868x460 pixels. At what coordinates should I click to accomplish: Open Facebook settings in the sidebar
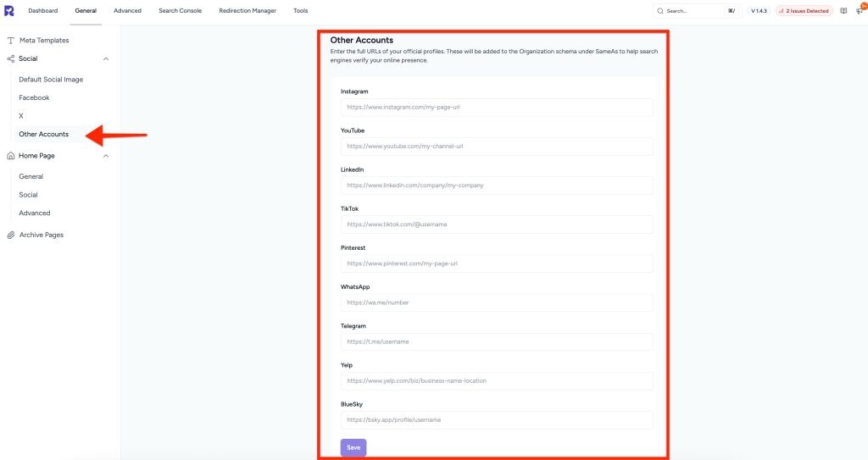[x=34, y=97]
